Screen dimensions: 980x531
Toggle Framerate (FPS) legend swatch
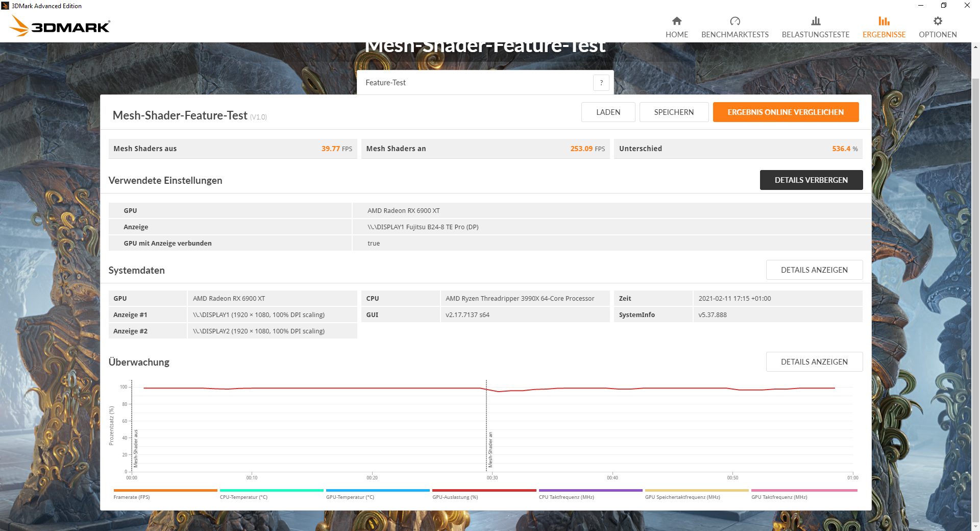coord(165,491)
